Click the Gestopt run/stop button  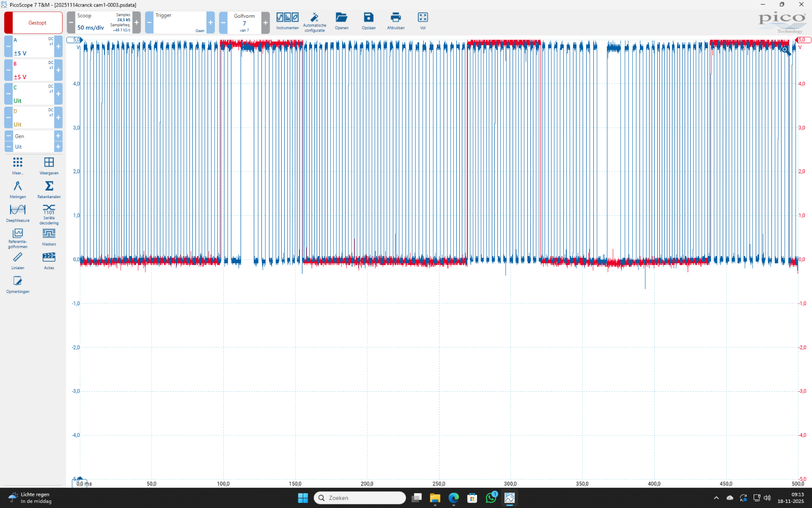coord(33,23)
